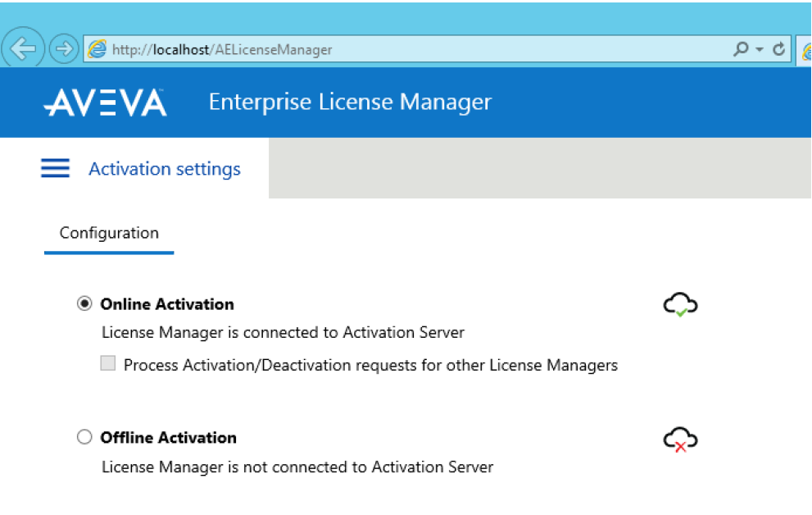The image size is (812, 515).
Task: Click the Internet Explorer page icon in address bar
Action: coord(97,49)
